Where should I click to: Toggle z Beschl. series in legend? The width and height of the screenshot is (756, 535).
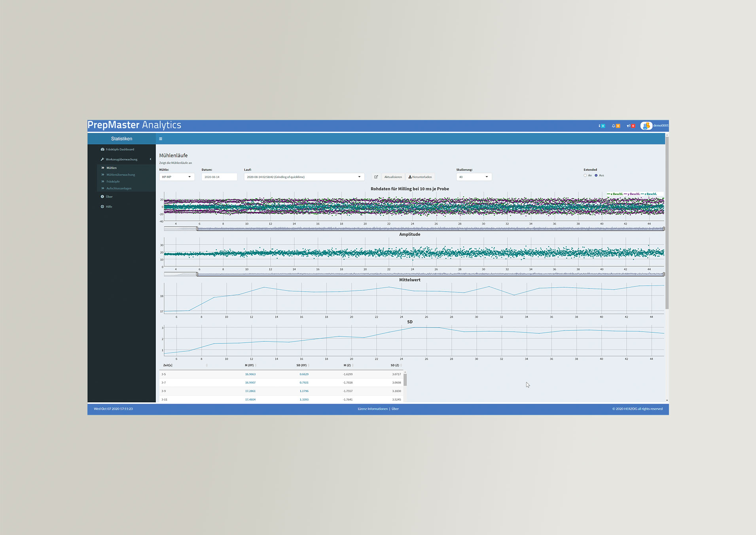649,194
